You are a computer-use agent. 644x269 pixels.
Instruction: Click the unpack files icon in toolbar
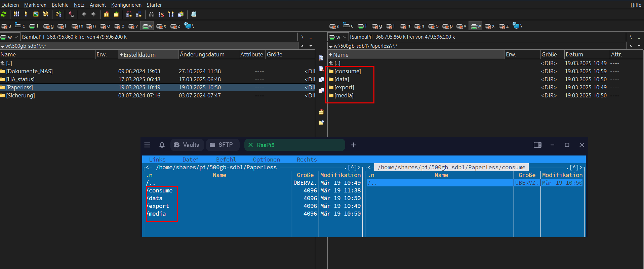point(116,14)
